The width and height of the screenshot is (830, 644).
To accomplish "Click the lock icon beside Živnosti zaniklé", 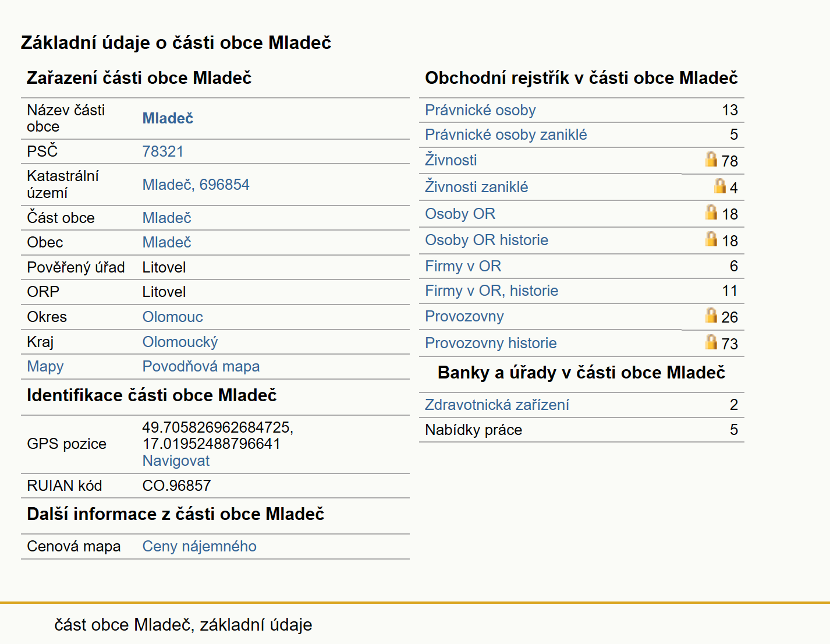I will pos(720,186).
